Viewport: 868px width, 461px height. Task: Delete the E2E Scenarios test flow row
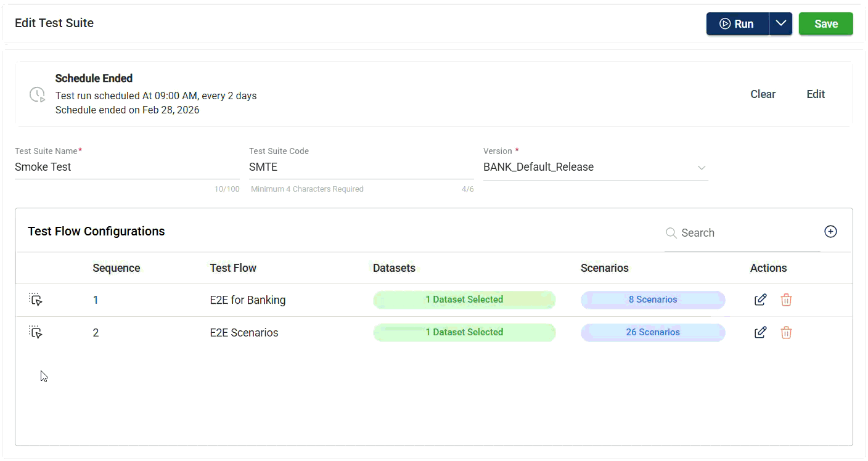tap(786, 332)
